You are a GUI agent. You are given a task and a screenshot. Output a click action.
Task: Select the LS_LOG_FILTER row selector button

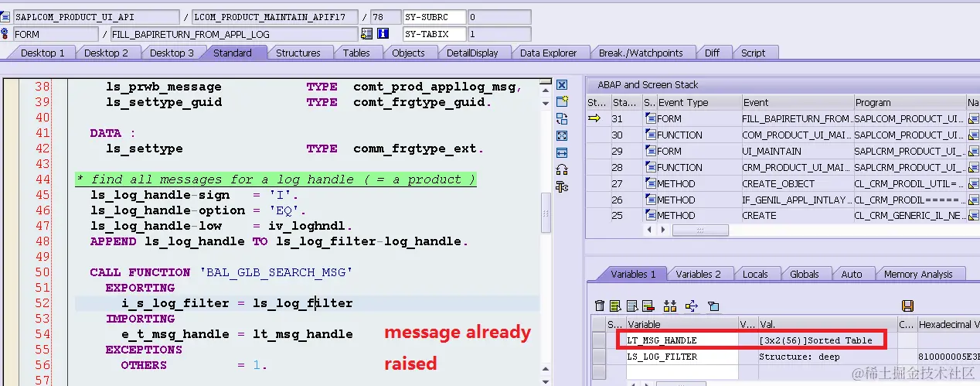click(x=598, y=357)
